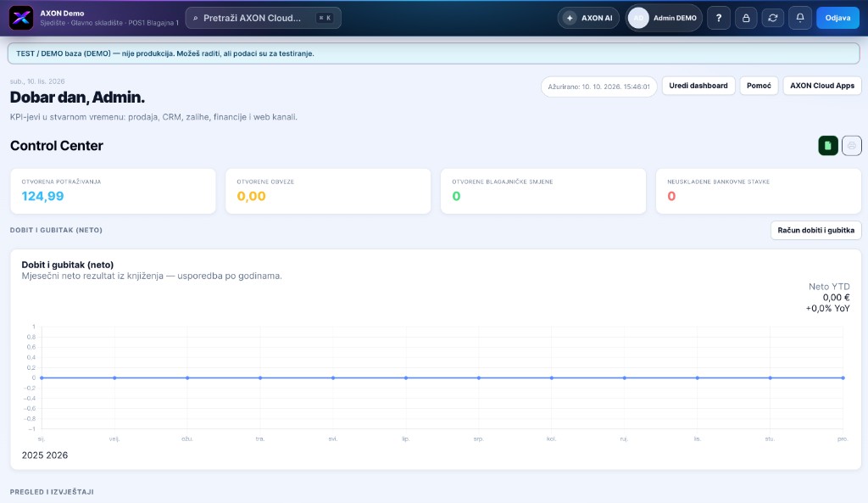Screen dimensions: 868x503
Task: Select the Neusklađene bankovne stavke card value
Action: tap(671, 196)
